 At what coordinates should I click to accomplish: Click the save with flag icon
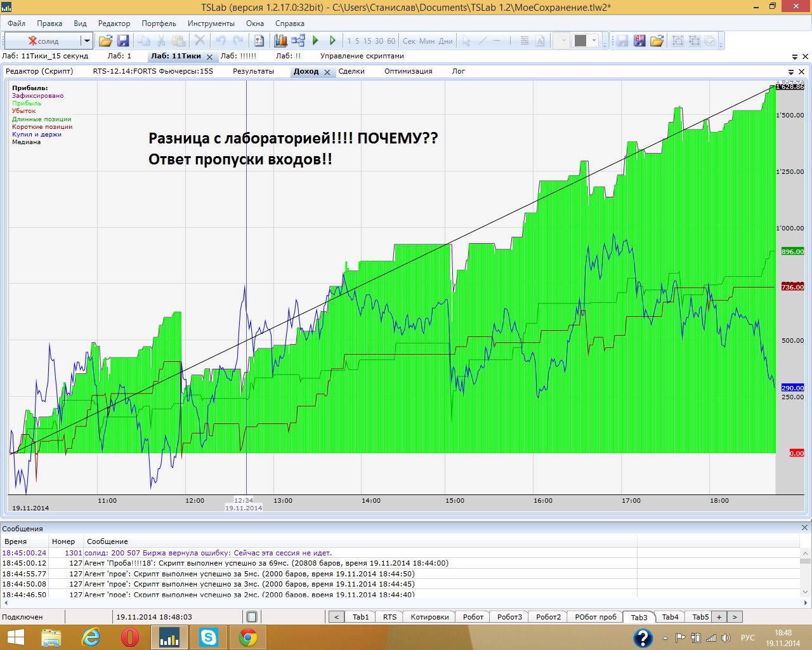point(639,41)
